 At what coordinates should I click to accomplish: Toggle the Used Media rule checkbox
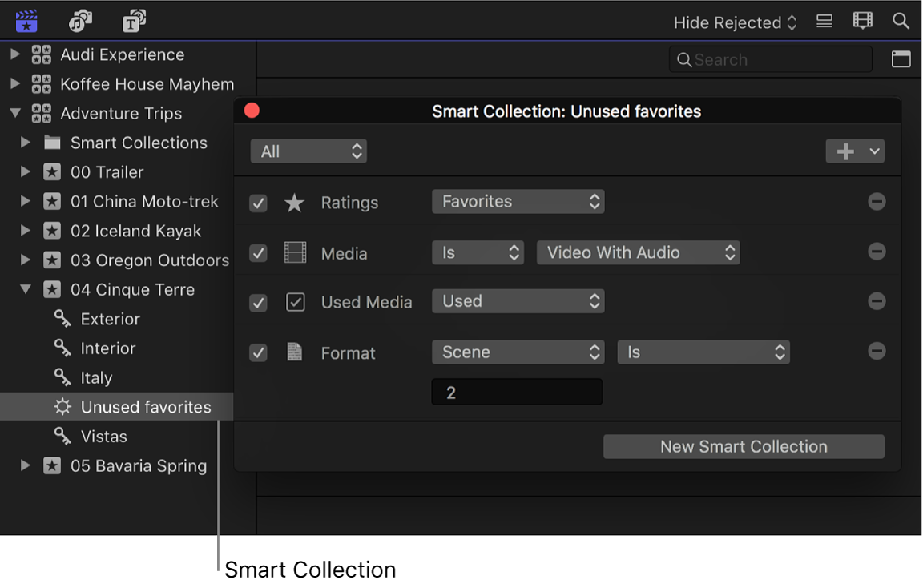point(258,303)
